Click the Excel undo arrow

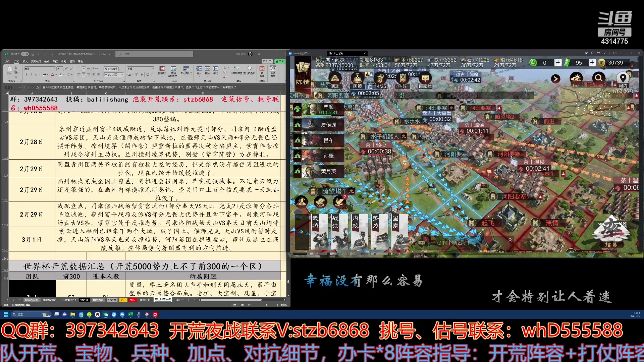tap(38, 54)
